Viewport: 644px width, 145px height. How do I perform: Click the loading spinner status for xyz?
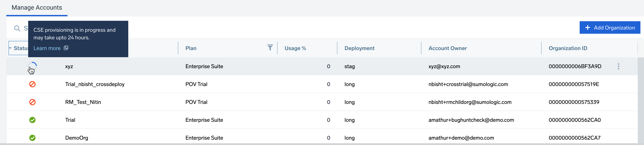point(32,66)
